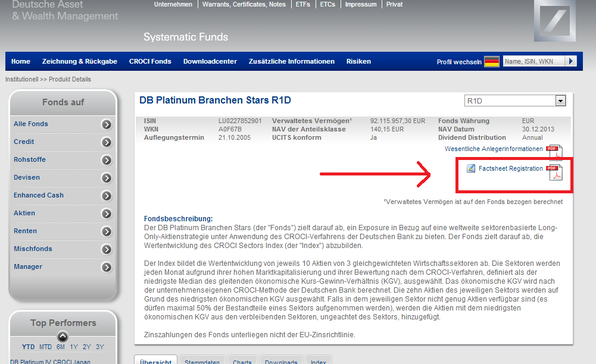
Task: Submit search with the arrow button
Action: pos(570,61)
